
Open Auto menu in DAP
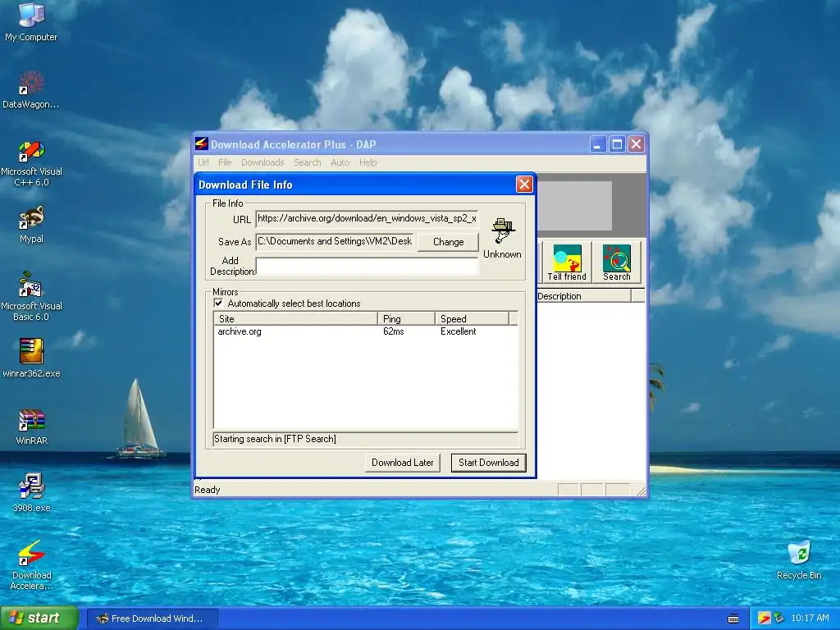(x=340, y=162)
